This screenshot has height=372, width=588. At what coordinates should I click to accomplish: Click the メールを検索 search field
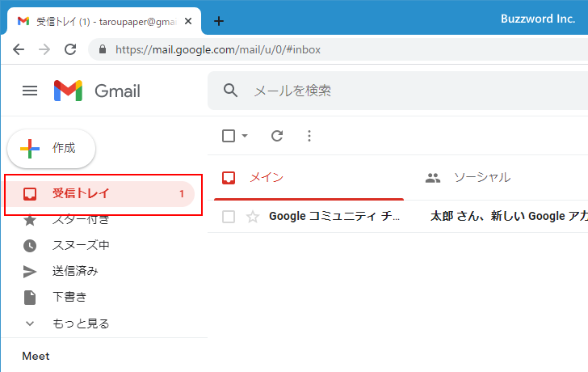397,91
